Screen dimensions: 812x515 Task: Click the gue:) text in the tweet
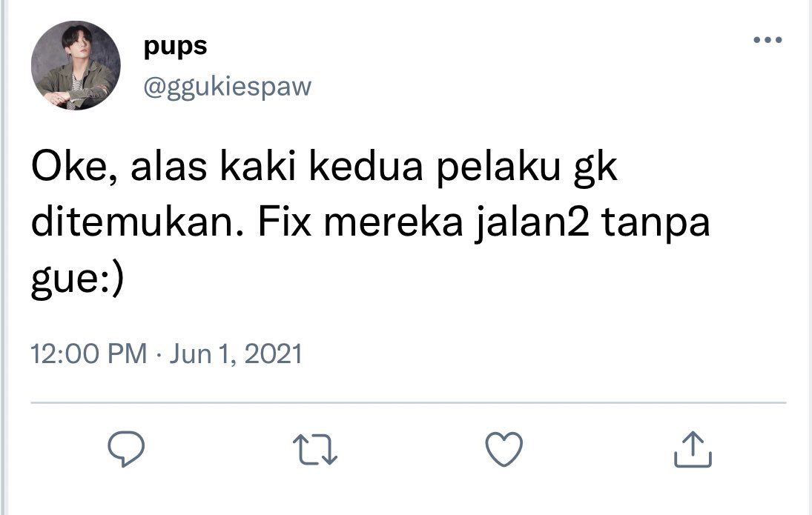click(x=78, y=280)
